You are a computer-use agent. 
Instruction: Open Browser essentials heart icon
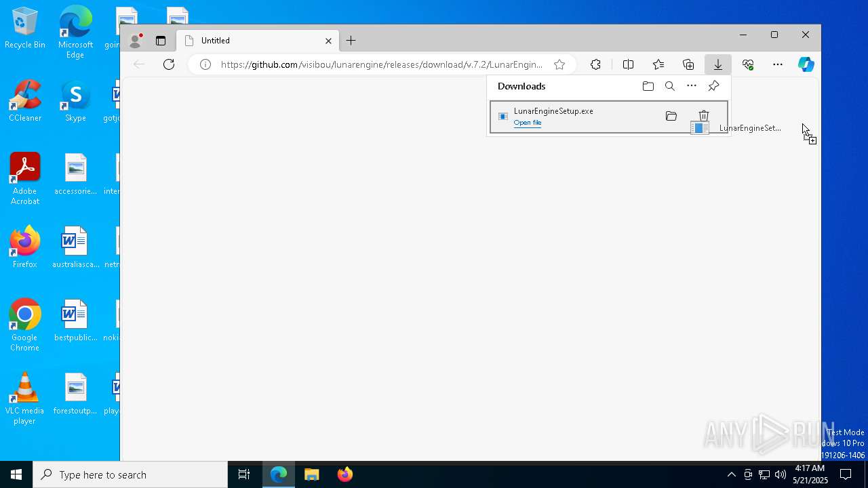748,64
